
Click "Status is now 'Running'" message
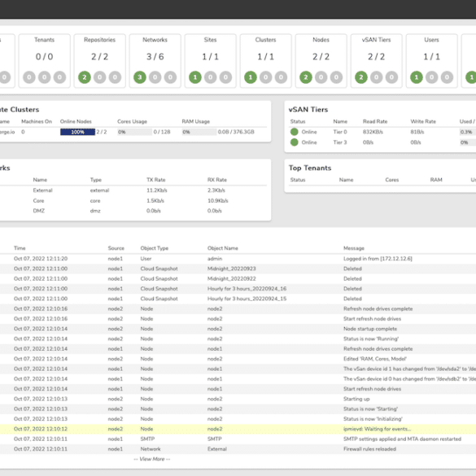coord(371,338)
